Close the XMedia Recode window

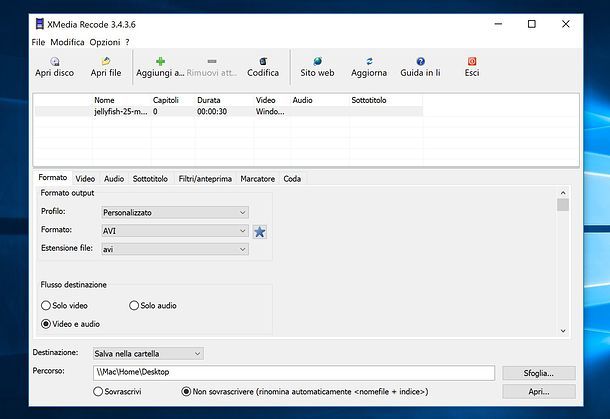(x=566, y=24)
